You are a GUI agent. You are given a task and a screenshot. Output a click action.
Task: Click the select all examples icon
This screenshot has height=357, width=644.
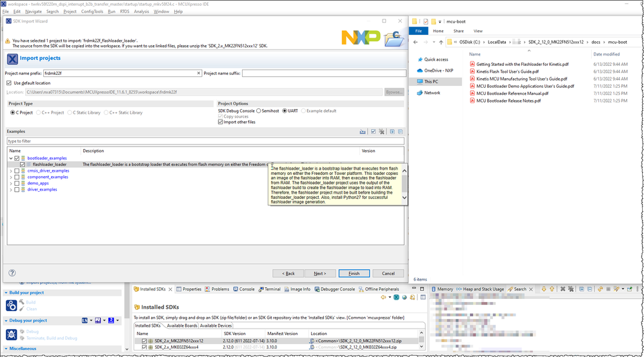(373, 132)
